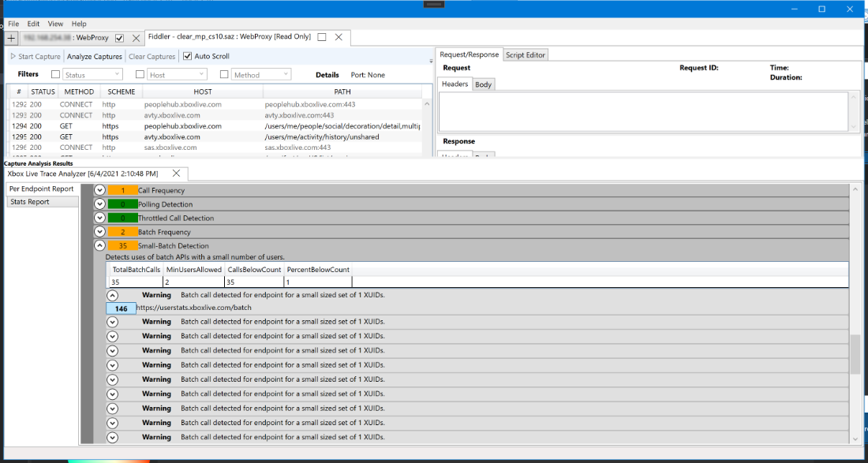Select the Per Endpoint Report tab
Screen dimensions: 868x463
[42, 189]
